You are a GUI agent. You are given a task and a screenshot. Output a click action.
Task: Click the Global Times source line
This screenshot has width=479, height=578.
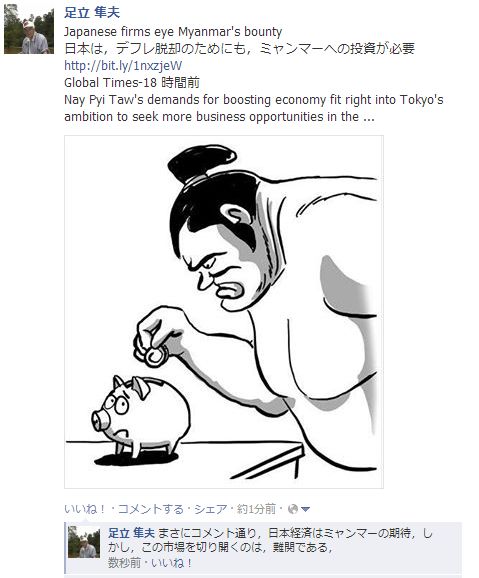pos(132,83)
